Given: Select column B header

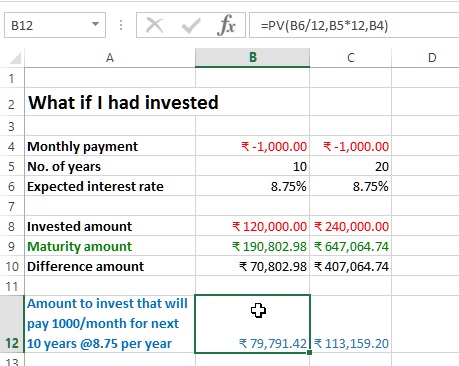Looking at the screenshot, I should click(x=253, y=58).
